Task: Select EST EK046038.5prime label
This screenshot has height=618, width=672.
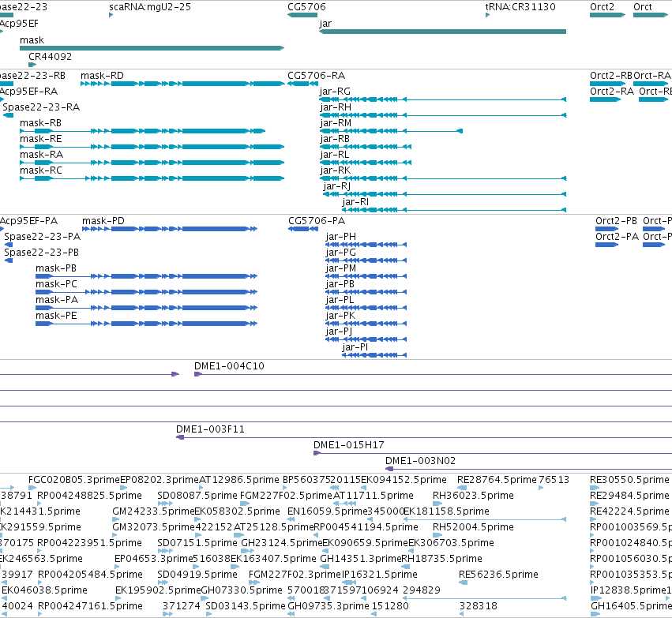Action: tap(44, 590)
